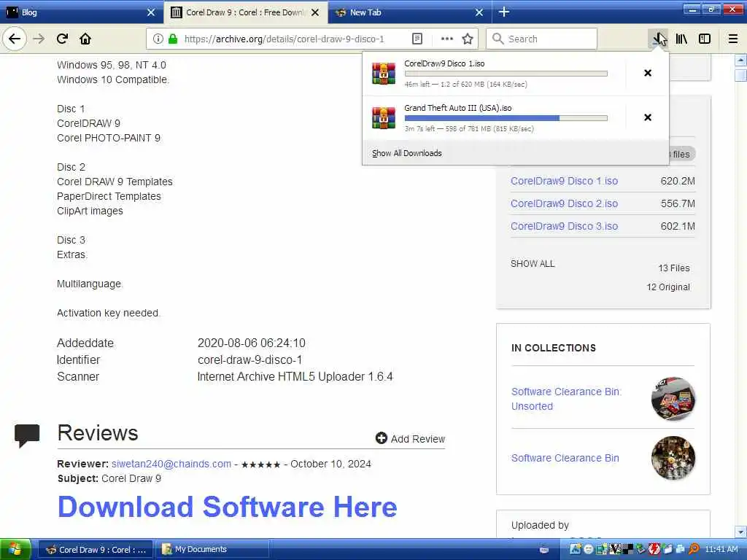Open Software Clearance Bin Unsorted thumbnail
747x560 pixels.
[x=673, y=399]
